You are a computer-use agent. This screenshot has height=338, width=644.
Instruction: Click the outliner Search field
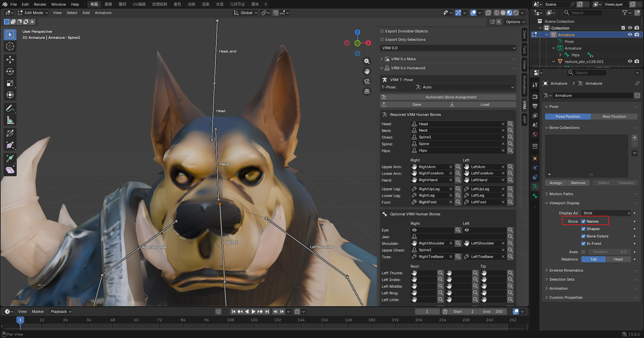point(583,13)
